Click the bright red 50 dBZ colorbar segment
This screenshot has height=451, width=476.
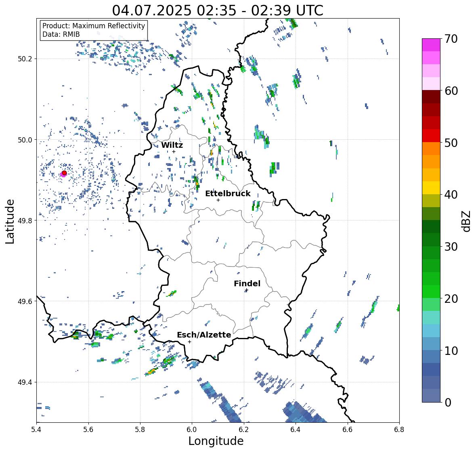click(x=431, y=136)
